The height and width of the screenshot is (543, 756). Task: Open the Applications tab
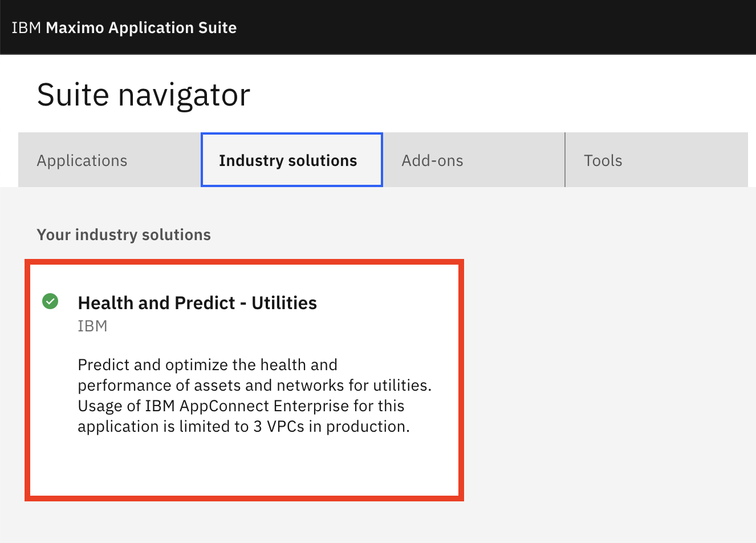click(109, 160)
